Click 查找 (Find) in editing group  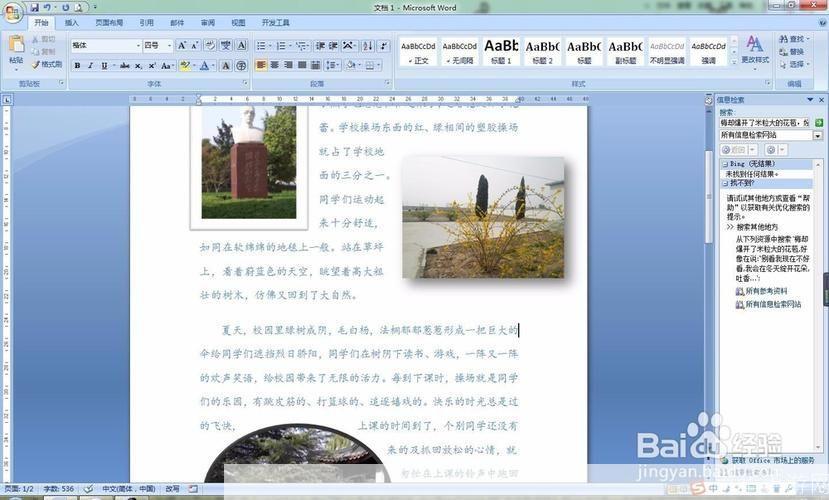pyautogui.click(x=794, y=39)
